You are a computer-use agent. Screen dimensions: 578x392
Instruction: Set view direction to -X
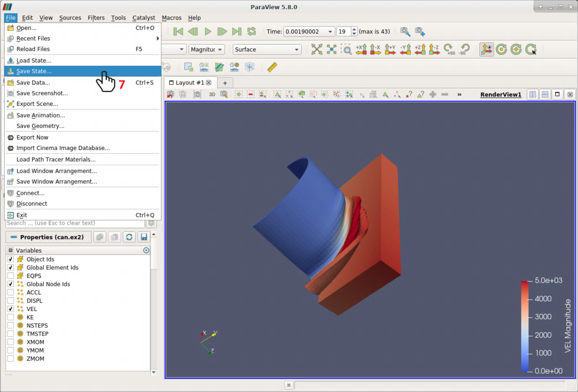click(376, 49)
